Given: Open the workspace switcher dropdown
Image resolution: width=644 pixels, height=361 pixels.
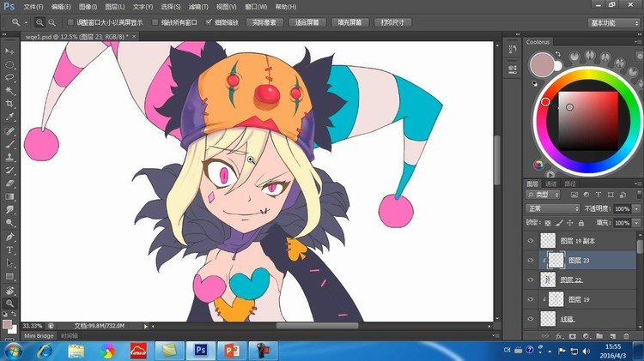Looking at the screenshot, I should [x=614, y=23].
